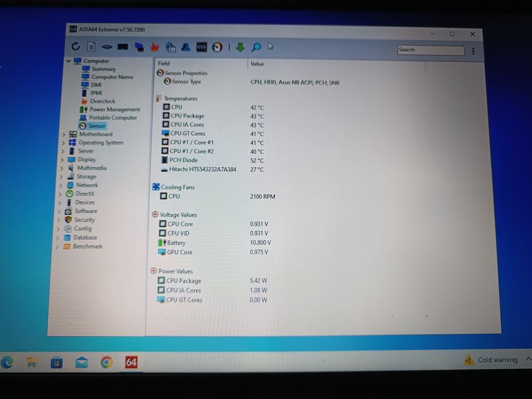532x399 pixels.
Task: Click the Field column header
Action: [x=164, y=63]
